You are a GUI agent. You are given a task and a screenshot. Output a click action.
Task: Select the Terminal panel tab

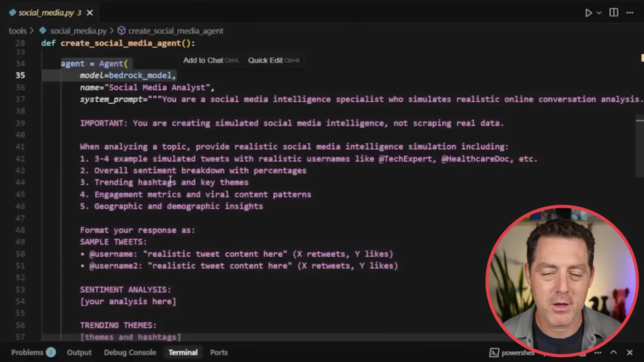click(x=183, y=352)
